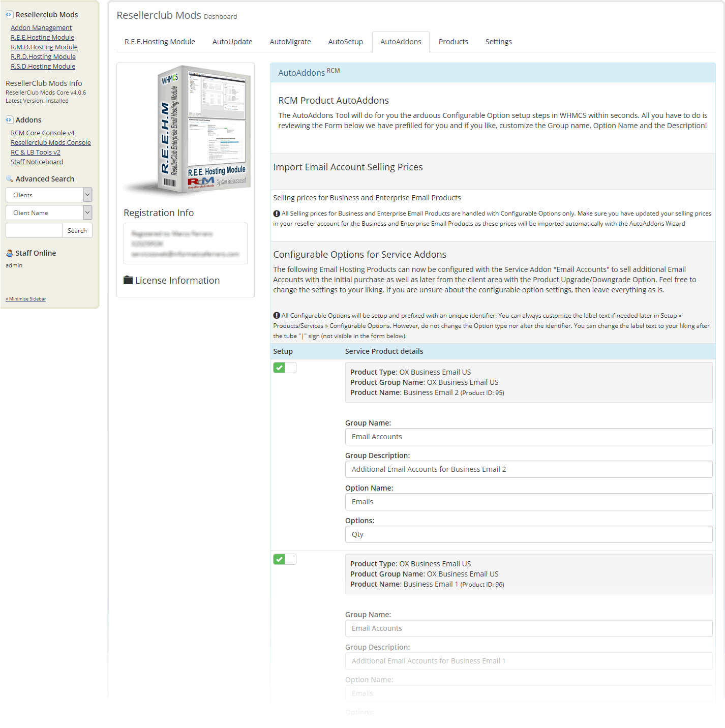Click the License Information heading
Screen dimensions: 725x728
[x=177, y=281]
